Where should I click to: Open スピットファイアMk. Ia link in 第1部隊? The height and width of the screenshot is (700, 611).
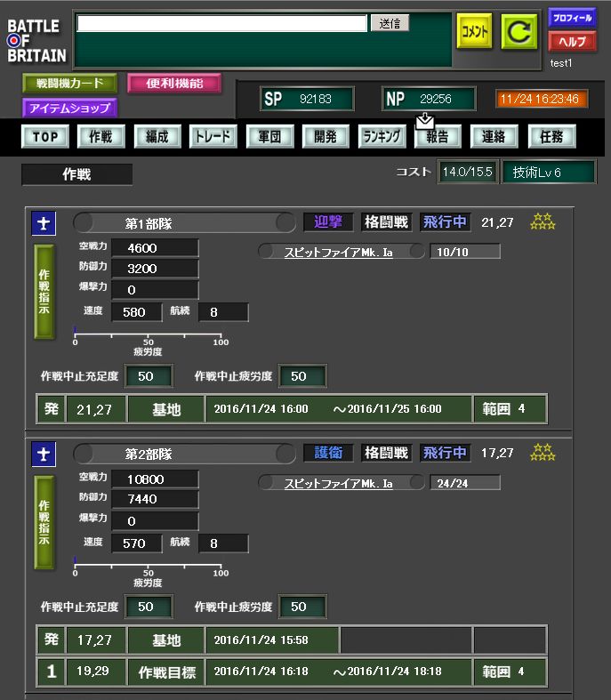click(x=338, y=253)
